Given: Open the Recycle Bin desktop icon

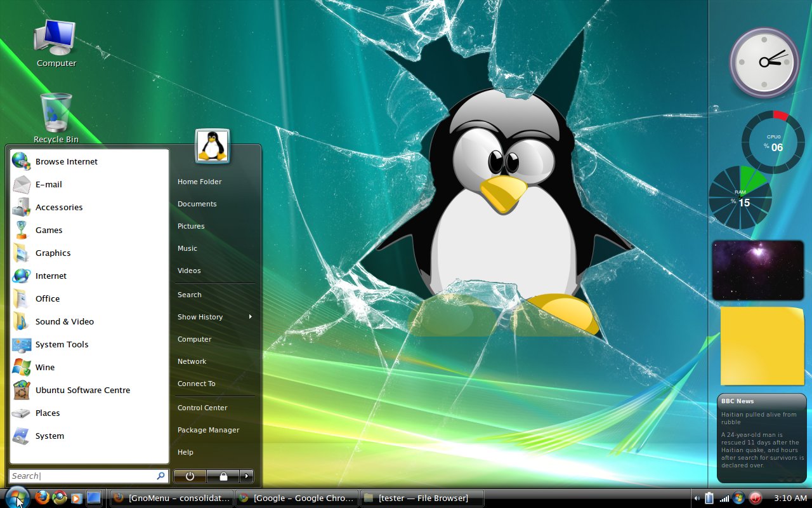Looking at the screenshot, I should (x=56, y=118).
